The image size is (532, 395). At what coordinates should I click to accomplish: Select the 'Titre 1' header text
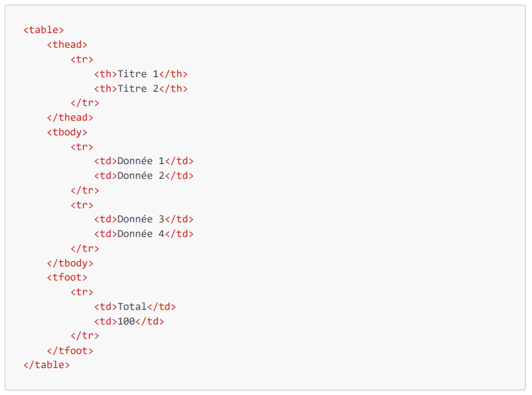point(137,73)
